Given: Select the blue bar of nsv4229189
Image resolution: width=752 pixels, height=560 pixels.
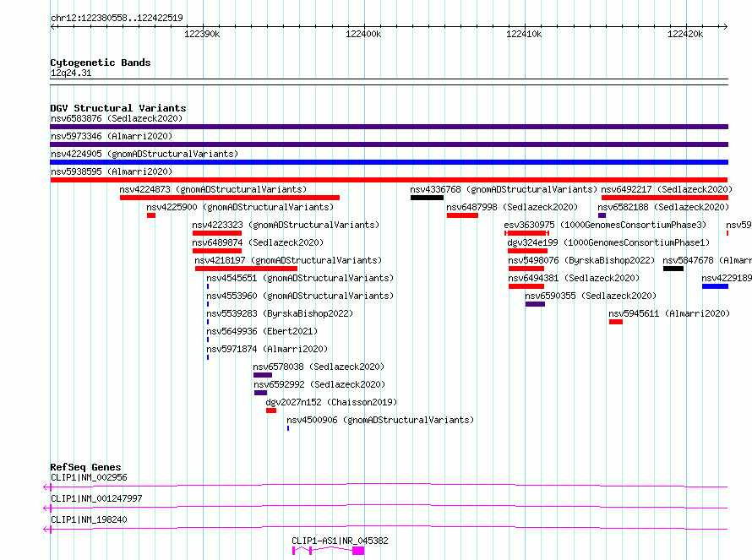Looking at the screenshot, I should coord(715,286).
